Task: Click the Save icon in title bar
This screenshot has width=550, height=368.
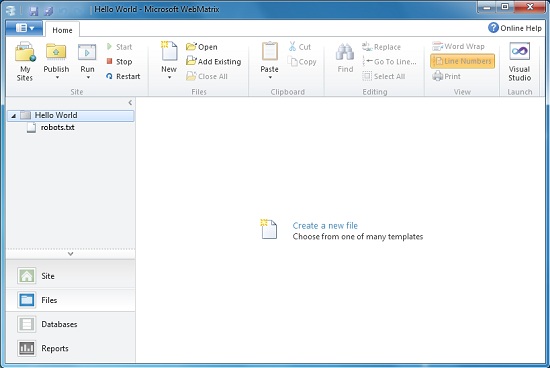Action: 33,11
